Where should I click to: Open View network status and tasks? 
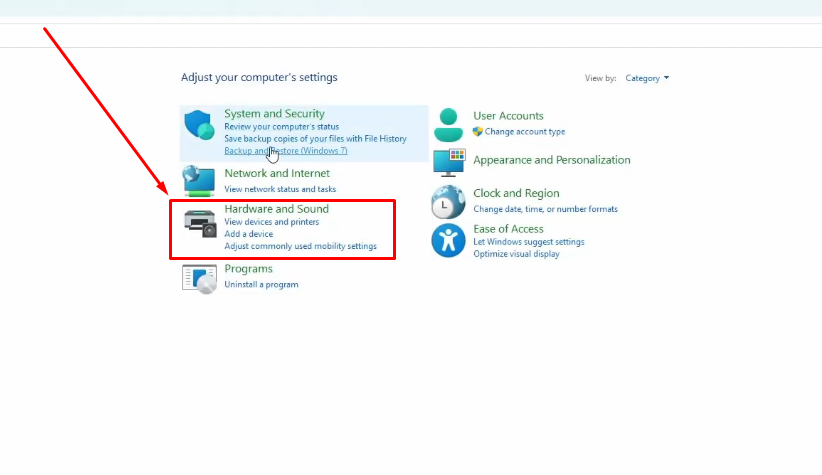tap(280, 189)
